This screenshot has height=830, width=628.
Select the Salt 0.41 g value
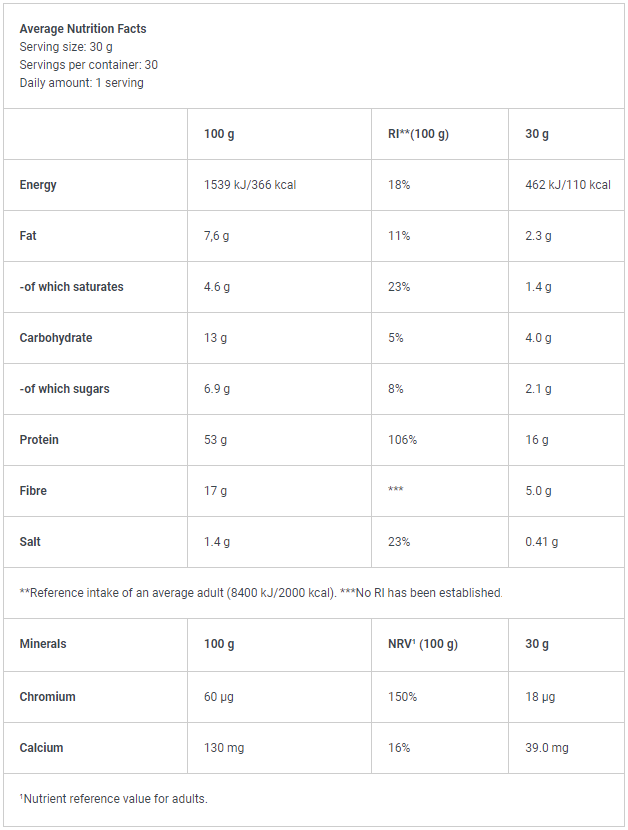[542, 542]
